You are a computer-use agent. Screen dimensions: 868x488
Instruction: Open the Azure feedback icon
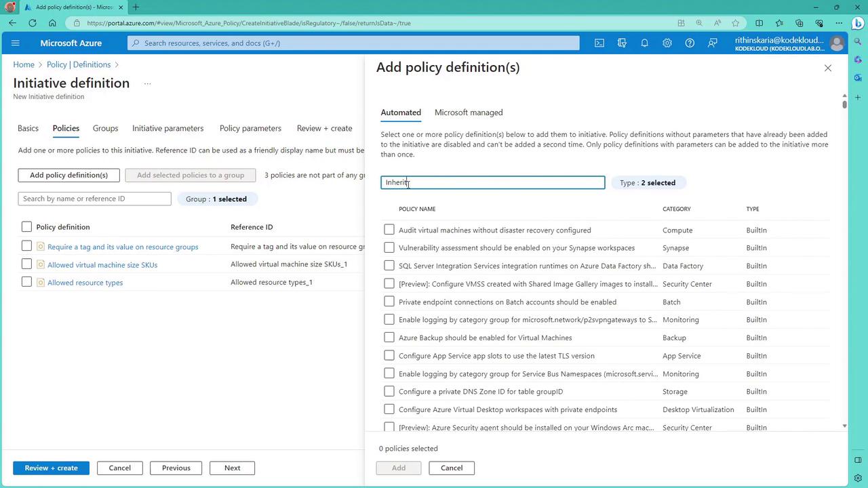(712, 43)
